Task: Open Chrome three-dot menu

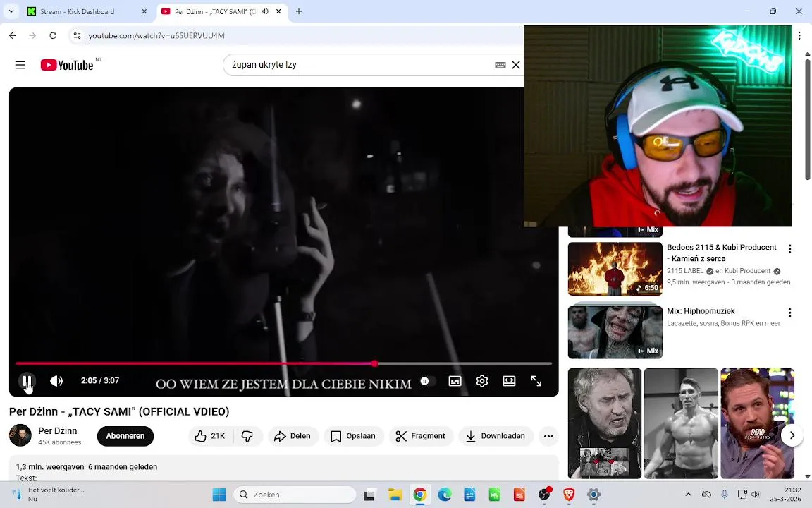Action: pos(799,36)
